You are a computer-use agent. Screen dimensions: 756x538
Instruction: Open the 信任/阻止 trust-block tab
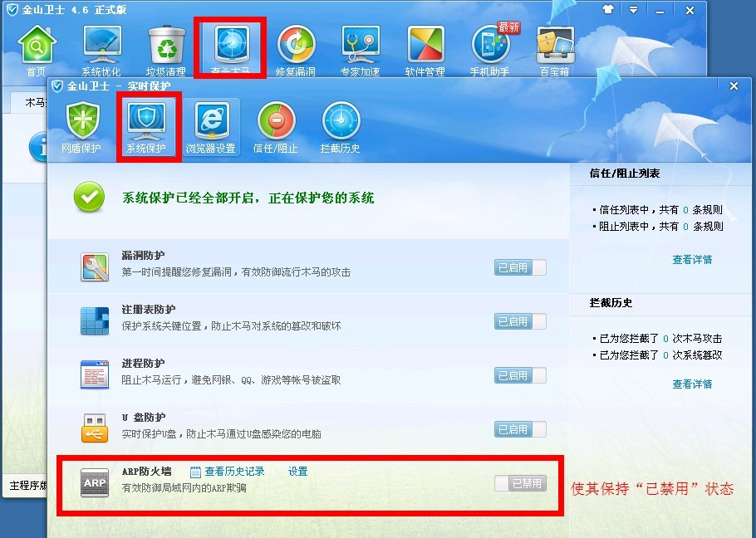coord(276,128)
